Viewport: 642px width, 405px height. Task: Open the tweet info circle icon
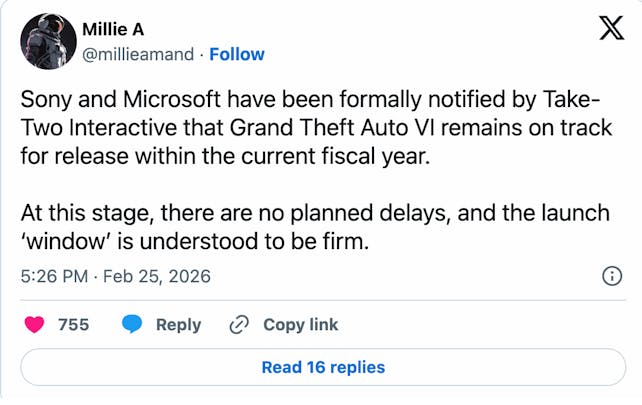(x=612, y=276)
